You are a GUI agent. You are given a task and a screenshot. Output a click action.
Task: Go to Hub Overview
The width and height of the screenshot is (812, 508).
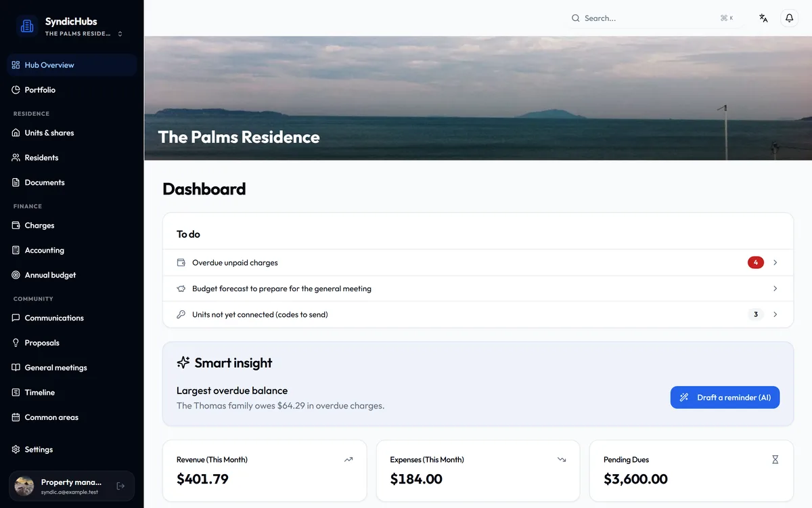tap(72, 65)
